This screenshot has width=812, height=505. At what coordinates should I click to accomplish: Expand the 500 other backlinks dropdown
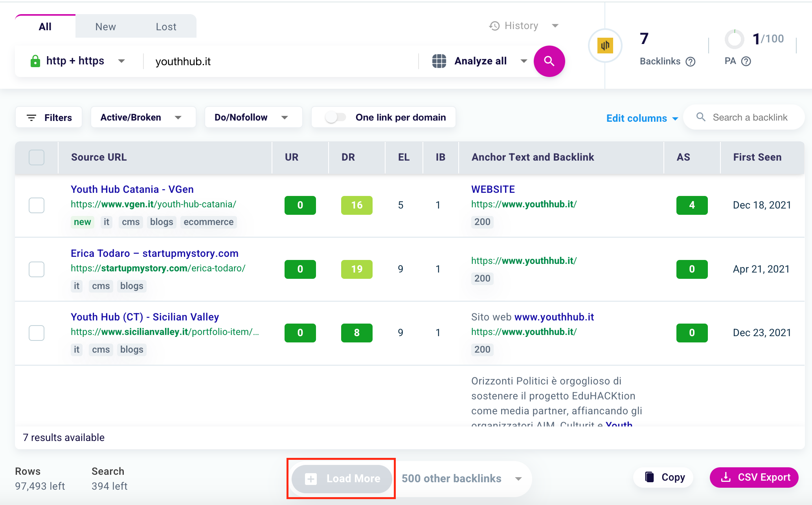[518, 479]
